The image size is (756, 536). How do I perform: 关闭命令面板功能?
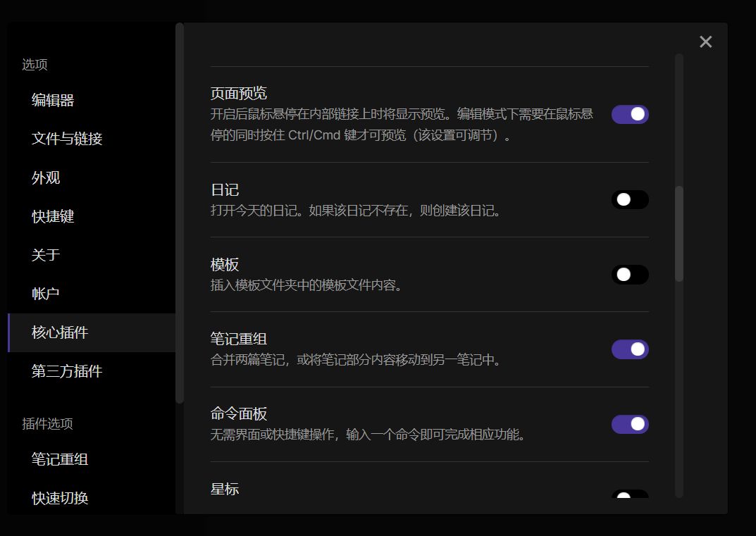(x=629, y=424)
